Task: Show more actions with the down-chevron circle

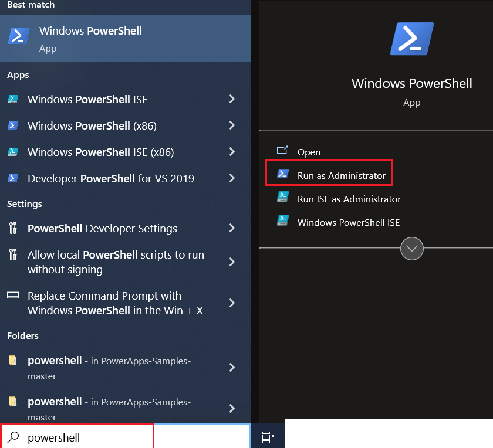Action: click(411, 249)
